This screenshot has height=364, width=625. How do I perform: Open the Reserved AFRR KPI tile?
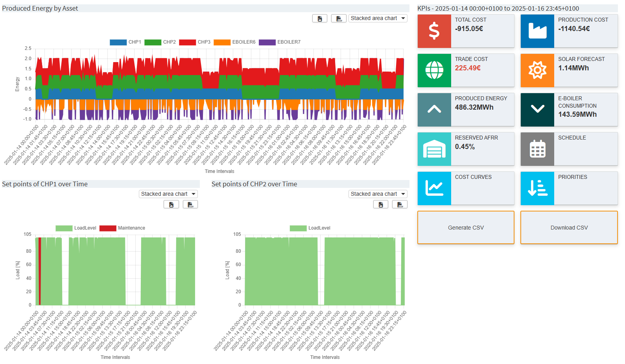[466, 149]
